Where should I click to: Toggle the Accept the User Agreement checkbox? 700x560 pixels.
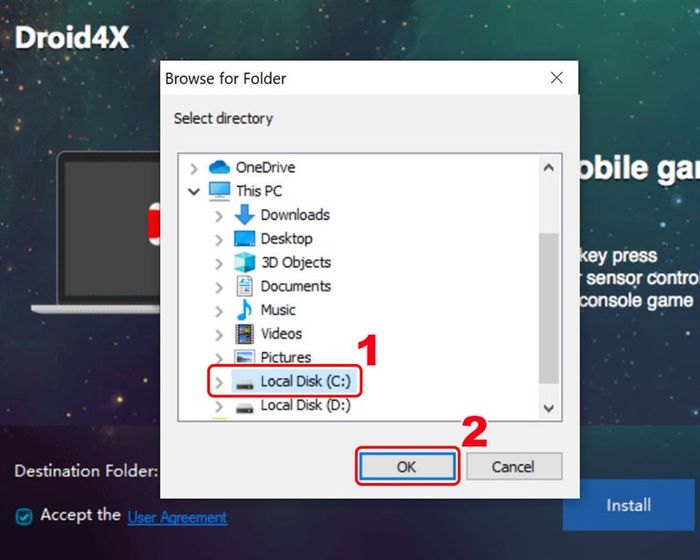pyautogui.click(x=24, y=517)
